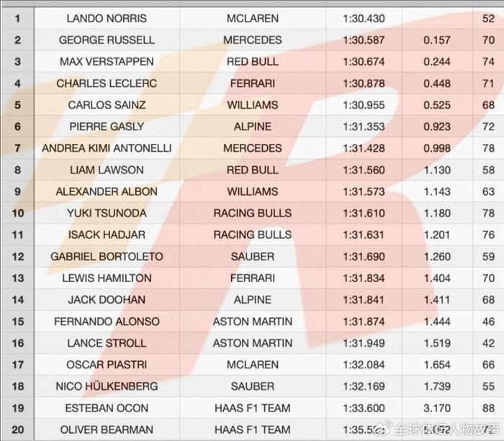Select the GEORGE RUSSELL cell
Screen dimensions: 504x441
coord(107,40)
